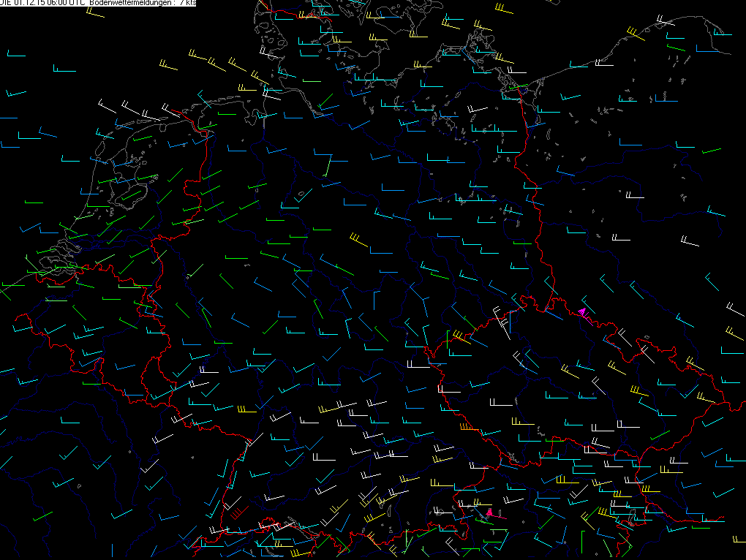The height and width of the screenshot is (560, 746).
Task: Click the magenta pennant wind barb station
Action: pyautogui.click(x=582, y=312)
